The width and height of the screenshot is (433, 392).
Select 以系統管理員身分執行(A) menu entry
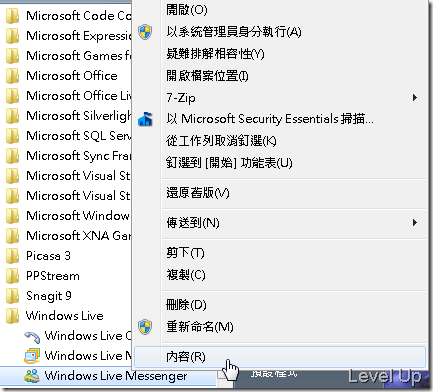[x=280, y=32]
